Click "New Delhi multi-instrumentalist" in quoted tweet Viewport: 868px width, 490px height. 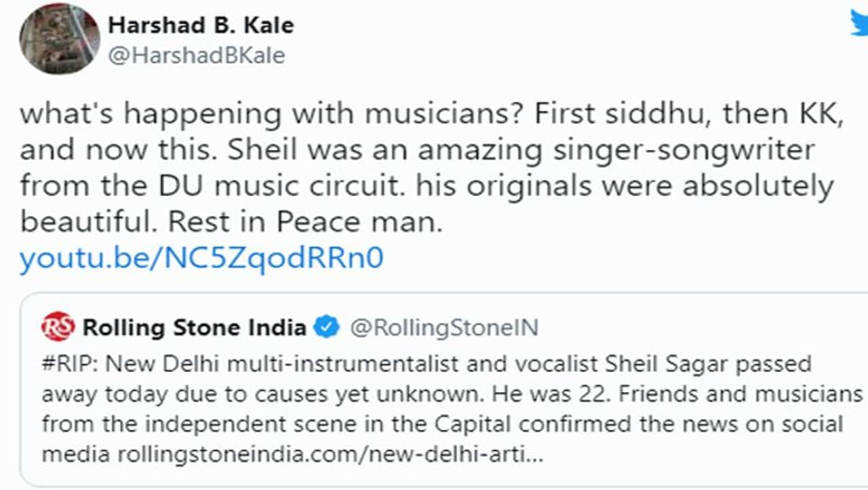pos(245,364)
